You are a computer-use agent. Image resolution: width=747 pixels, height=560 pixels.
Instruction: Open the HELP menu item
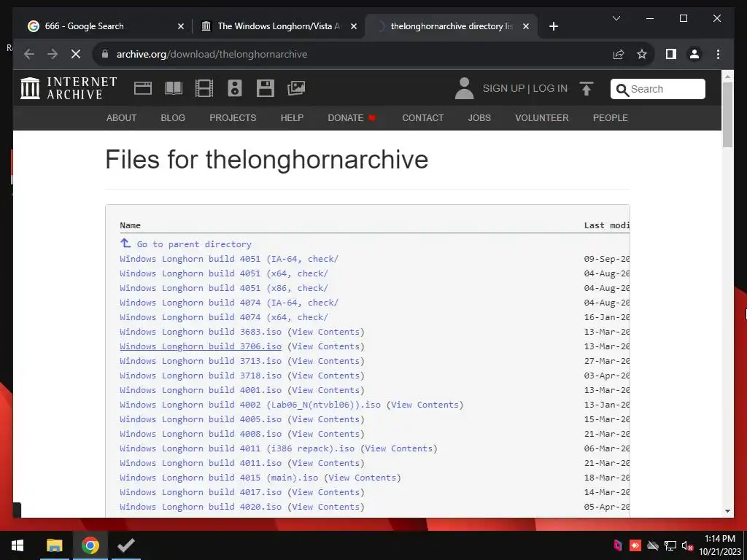[292, 118]
